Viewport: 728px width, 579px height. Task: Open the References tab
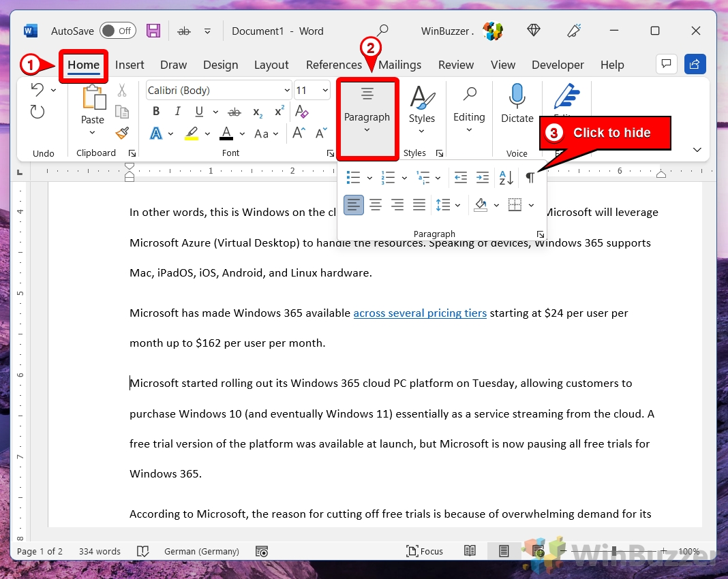[334, 65]
